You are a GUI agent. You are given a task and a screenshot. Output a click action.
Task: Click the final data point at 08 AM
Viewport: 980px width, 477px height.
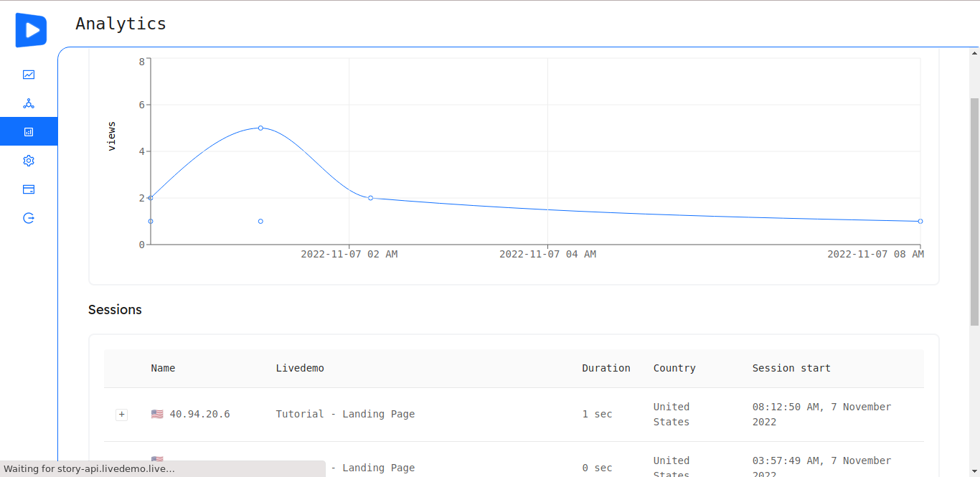920,221
